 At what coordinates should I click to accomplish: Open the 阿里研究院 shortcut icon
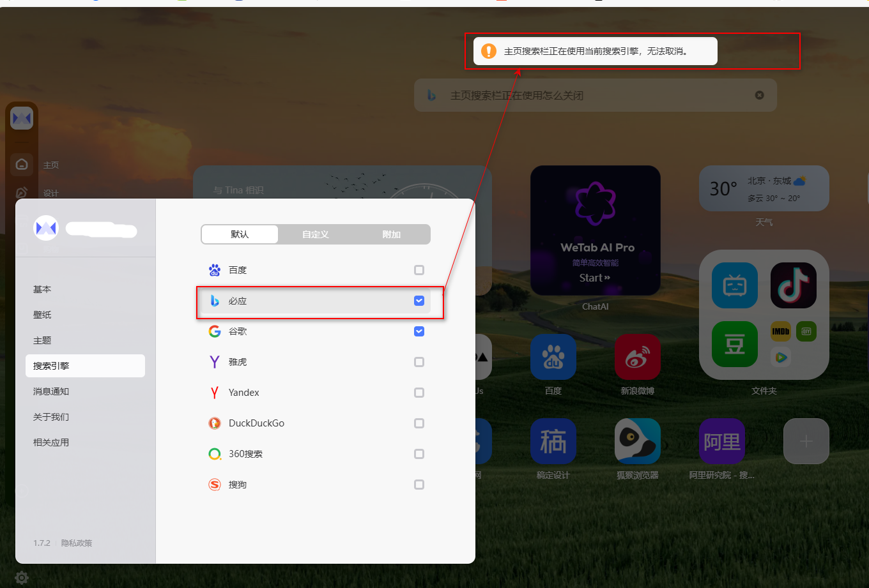tap(722, 441)
